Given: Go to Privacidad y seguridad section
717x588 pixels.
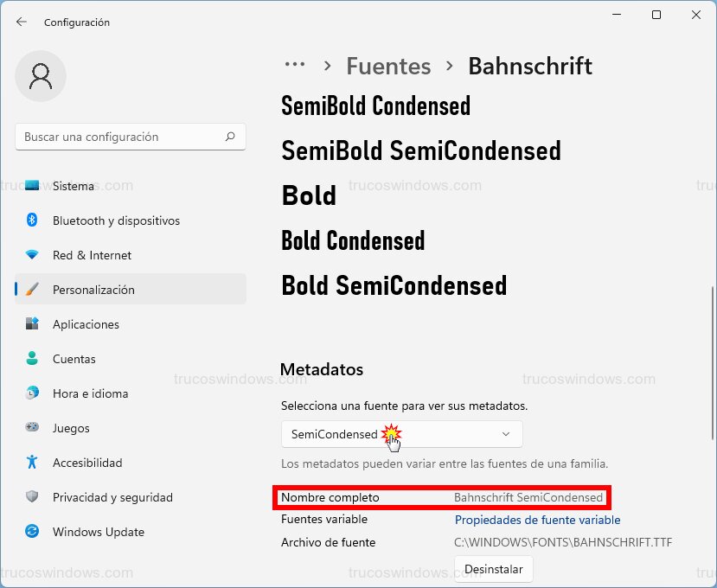Looking at the screenshot, I should pos(112,497).
